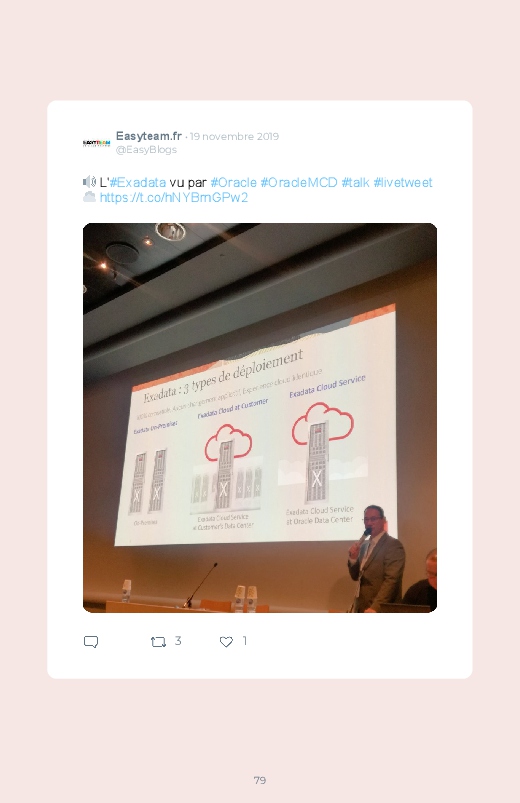Open the #livetweet hashtag
520x803 pixels.
(x=403, y=182)
